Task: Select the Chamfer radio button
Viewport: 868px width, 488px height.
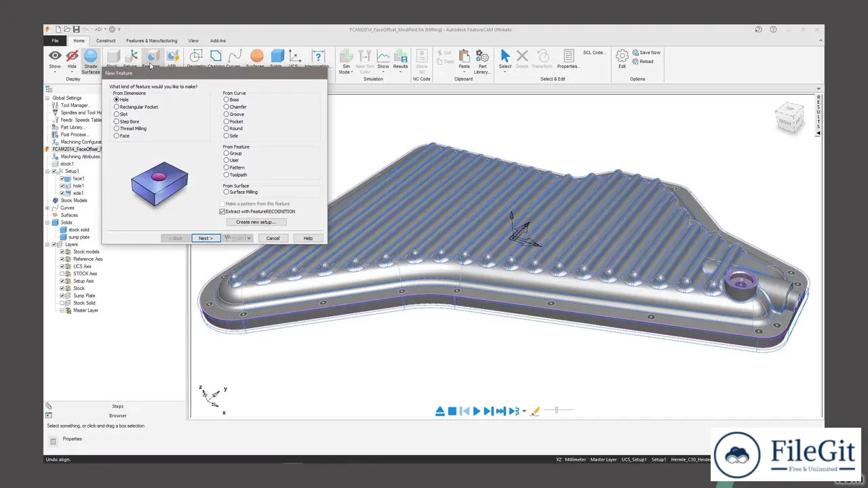Action: (226, 107)
